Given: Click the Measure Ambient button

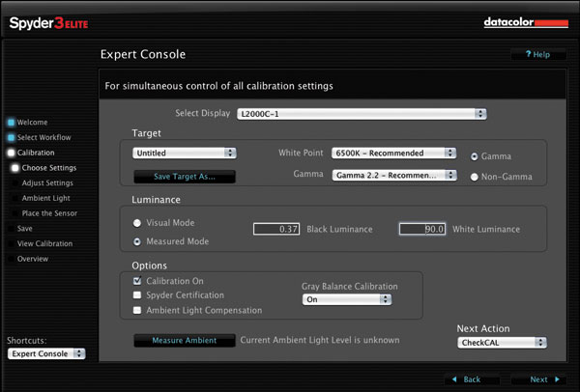Looking at the screenshot, I should click(185, 340).
